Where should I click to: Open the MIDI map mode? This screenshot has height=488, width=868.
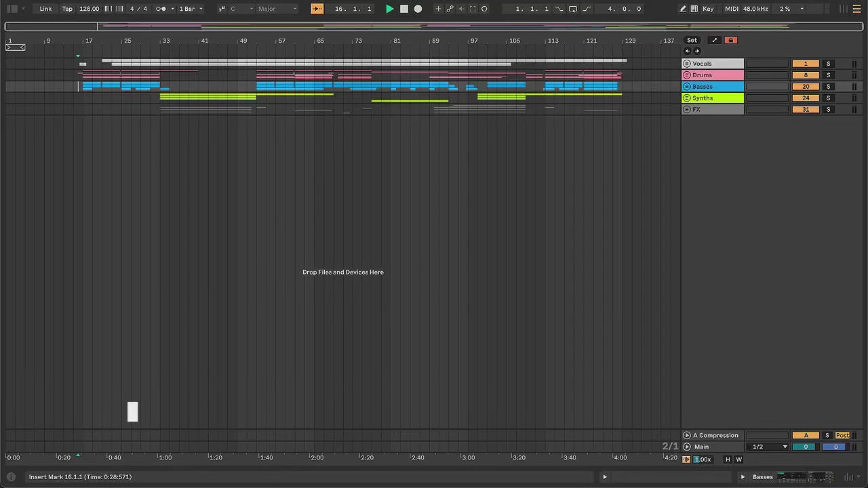(731, 9)
